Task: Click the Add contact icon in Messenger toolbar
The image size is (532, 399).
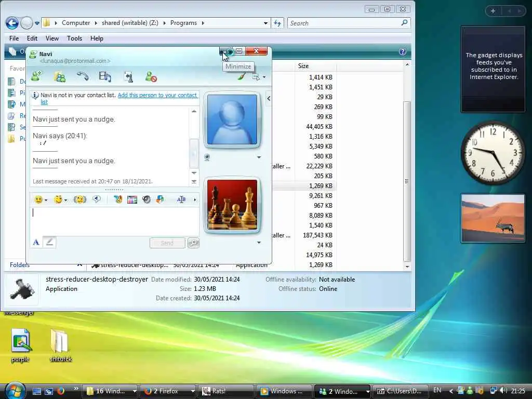Action: (37, 76)
